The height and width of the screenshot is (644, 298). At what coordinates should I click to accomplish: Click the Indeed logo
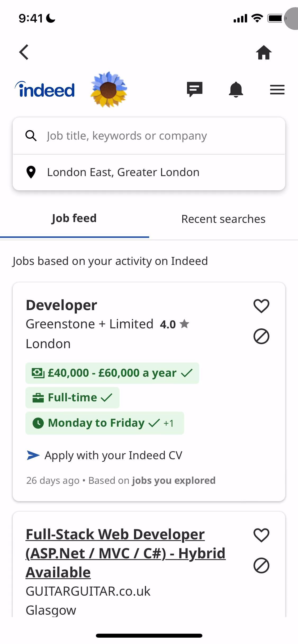click(45, 90)
